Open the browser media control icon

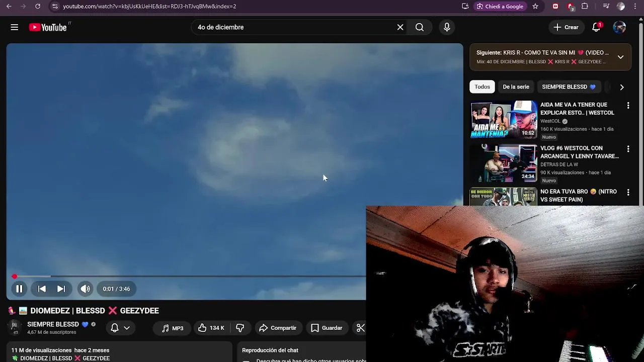(606, 6)
